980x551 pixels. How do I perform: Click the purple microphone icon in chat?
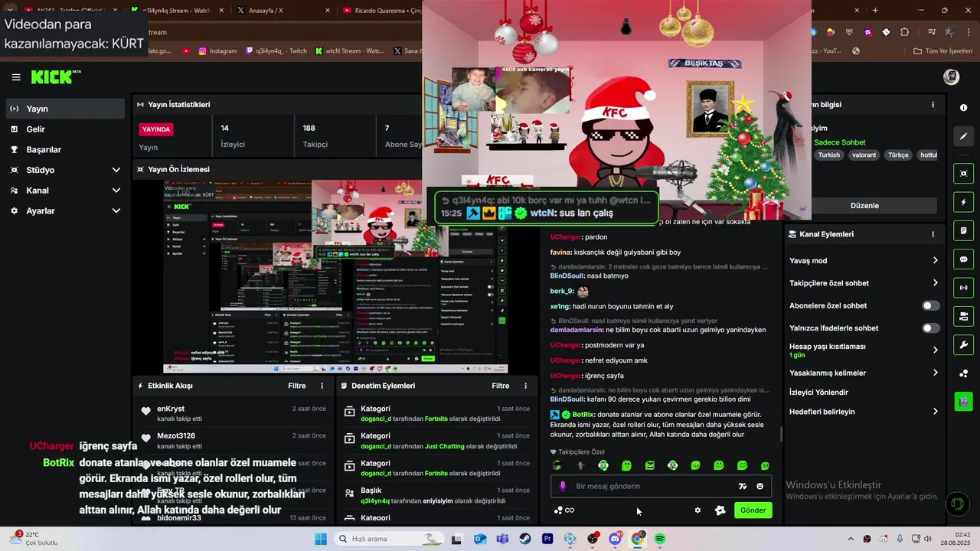pos(563,486)
